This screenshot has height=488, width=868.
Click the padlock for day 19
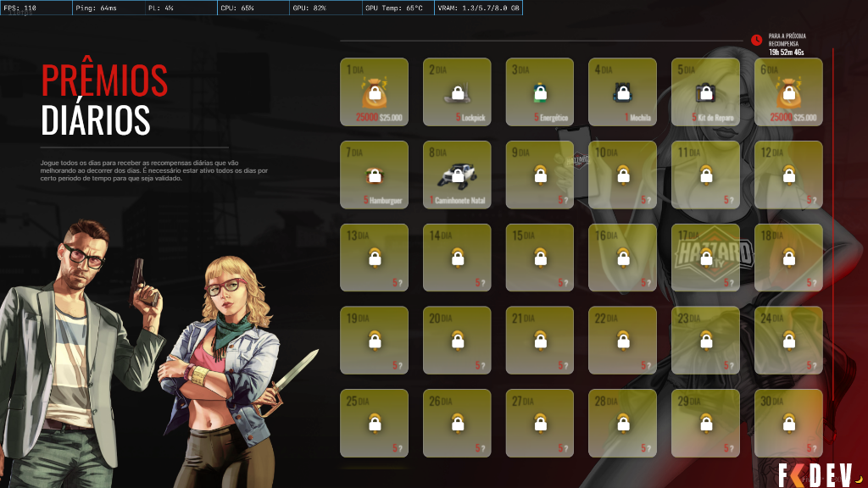pyautogui.click(x=375, y=341)
